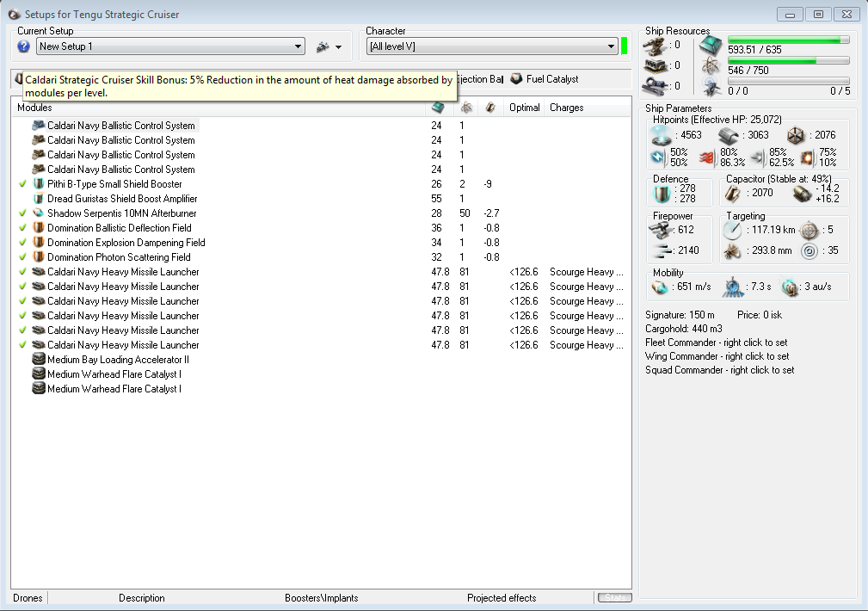Image resolution: width=868 pixels, height=611 pixels.
Task: Click the shield hitpoints icon beside 4563
Action: tap(661, 135)
